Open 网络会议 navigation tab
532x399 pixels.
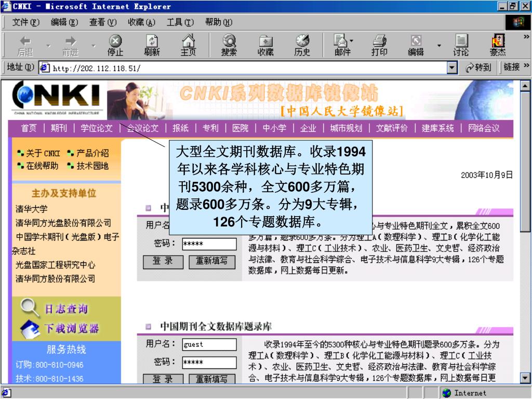click(x=484, y=128)
